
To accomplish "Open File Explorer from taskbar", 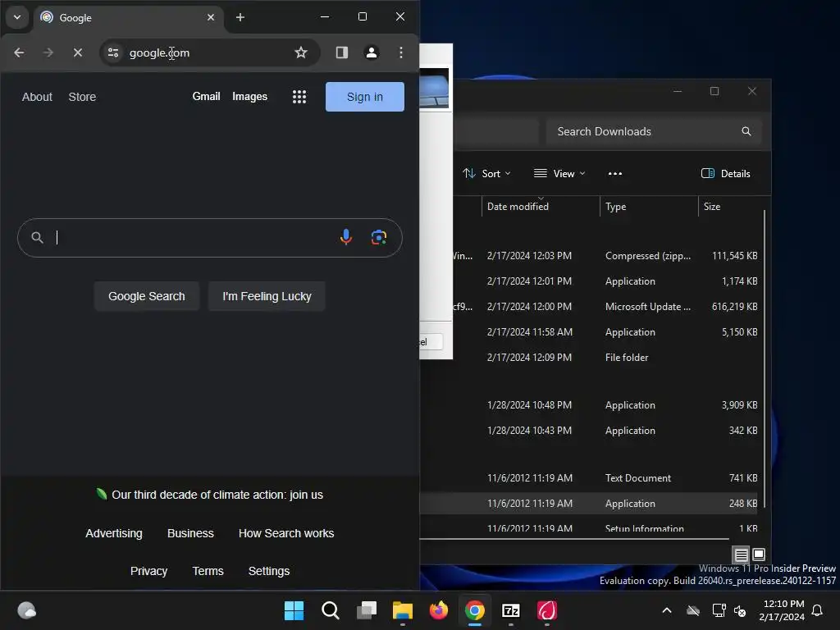I will pyautogui.click(x=402, y=610).
